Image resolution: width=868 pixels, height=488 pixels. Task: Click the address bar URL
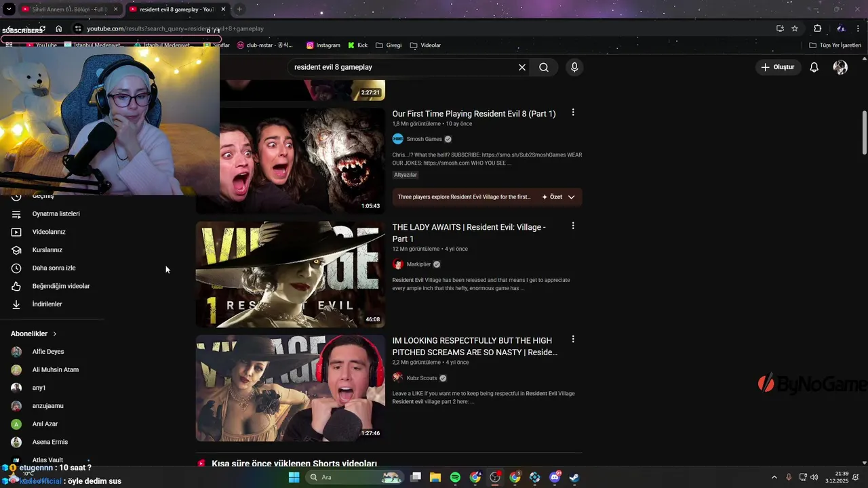[175, 28]
